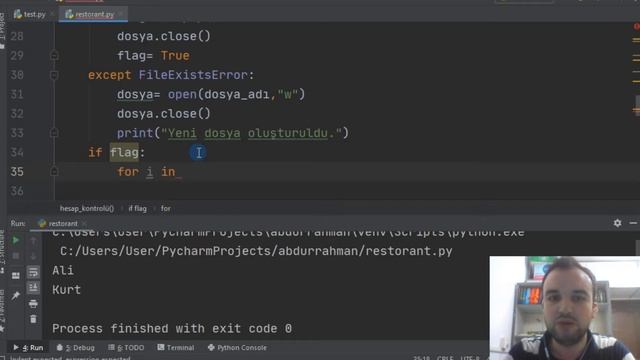Click the 'for' breadcrumb
The width and height of the screenshot is (640, 360).
click(x=165, y=209)
